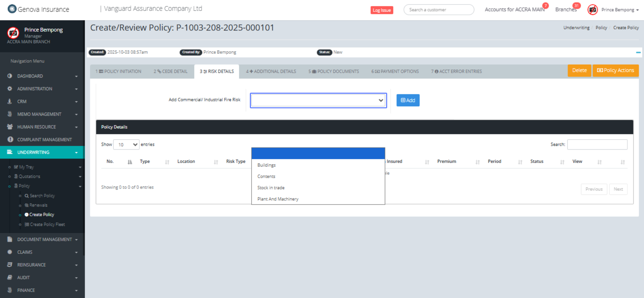Viewport: 644px width, 298px height.
Task: Click the Complaint Management alert icon
Action: 10,139
